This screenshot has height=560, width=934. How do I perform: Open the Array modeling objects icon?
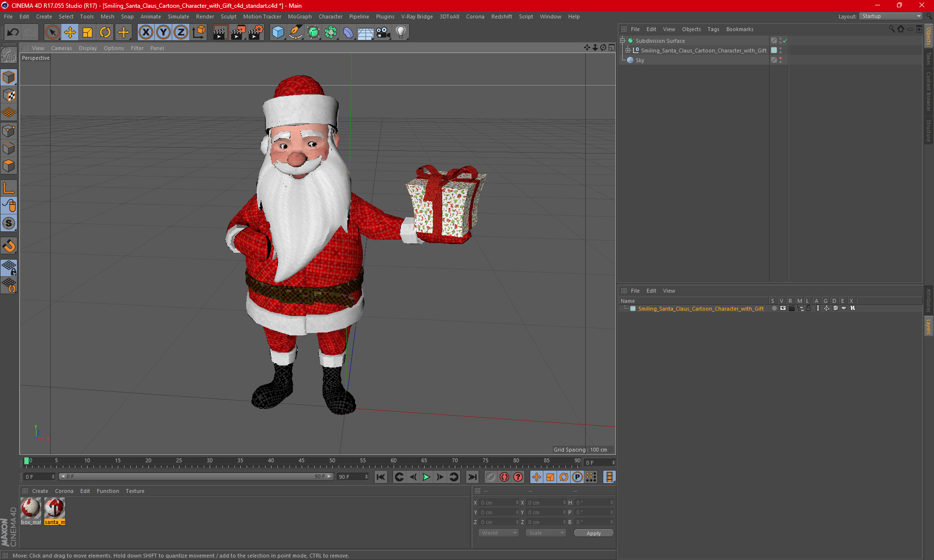(x=331, y=32)
